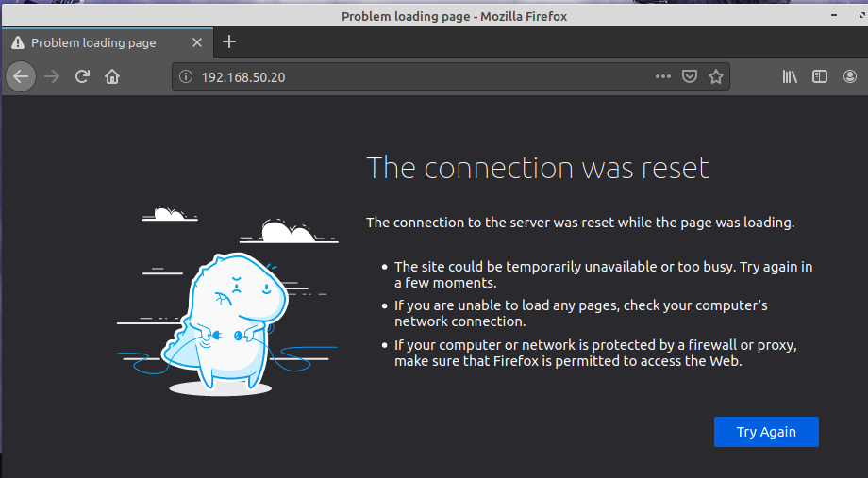
Task: Open Firefox Account icon
Action: (x=848, y=76)
